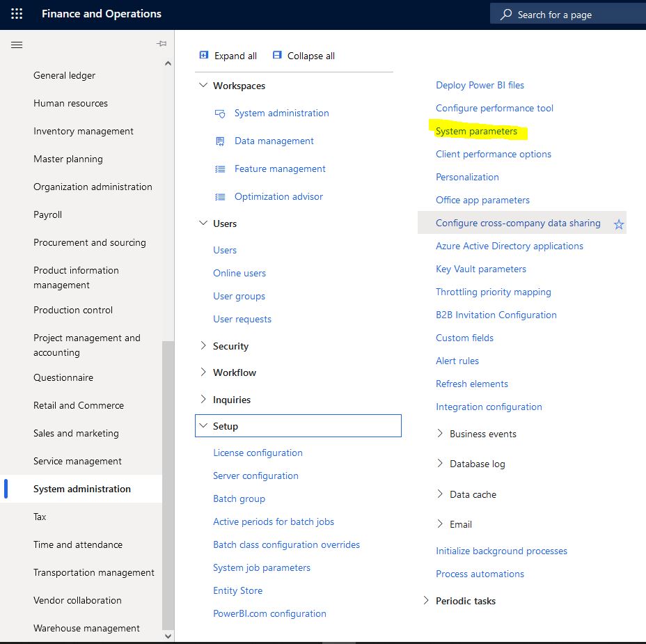The height and width of the screenshot is (644, 646).
Task: Open Process automations
Action: pyautogui.click(x=480, y=574)
